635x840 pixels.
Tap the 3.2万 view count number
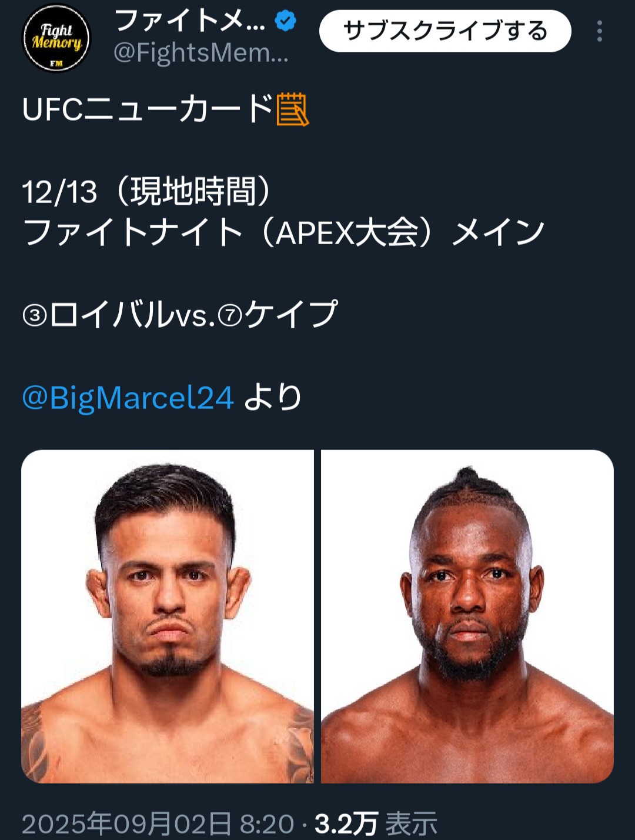click(x=346, y=824)
